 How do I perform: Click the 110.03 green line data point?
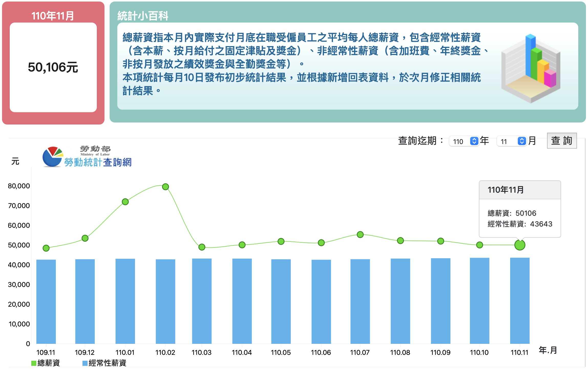pyautogui.click(x=202, y=247)
